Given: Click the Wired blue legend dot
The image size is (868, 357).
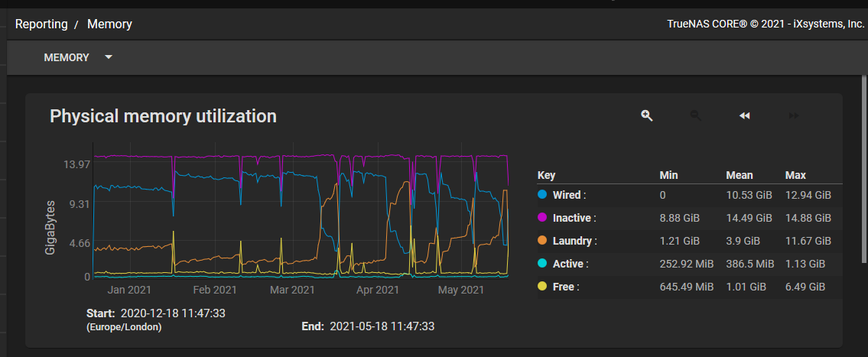Looking at the screenshot, I should (542, 195).
